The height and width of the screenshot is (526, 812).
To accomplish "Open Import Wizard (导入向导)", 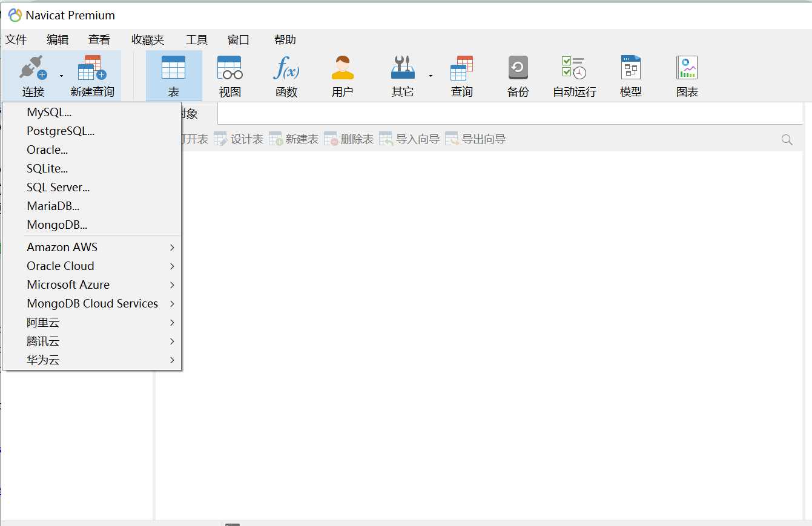I will [x=409, y=139].
